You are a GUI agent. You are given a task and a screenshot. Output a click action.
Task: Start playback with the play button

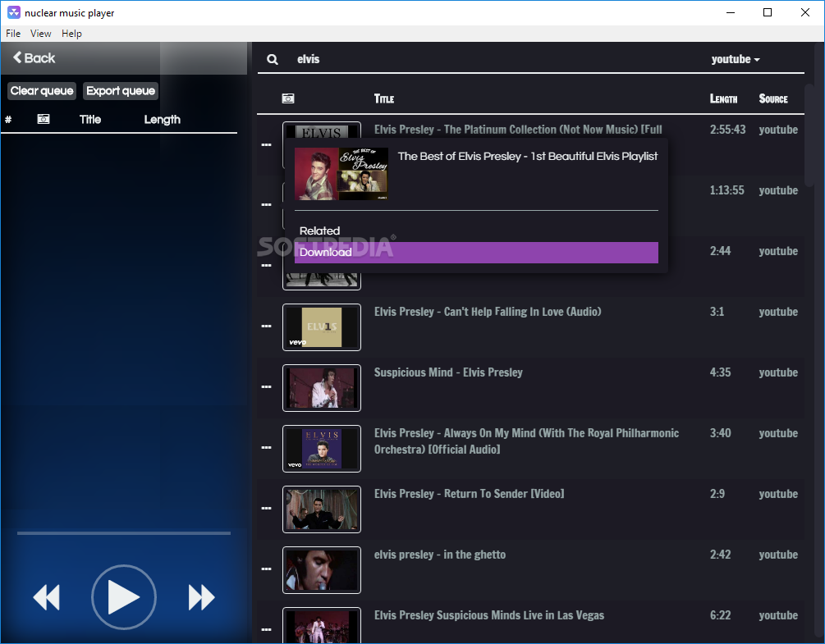coord(124,597)
